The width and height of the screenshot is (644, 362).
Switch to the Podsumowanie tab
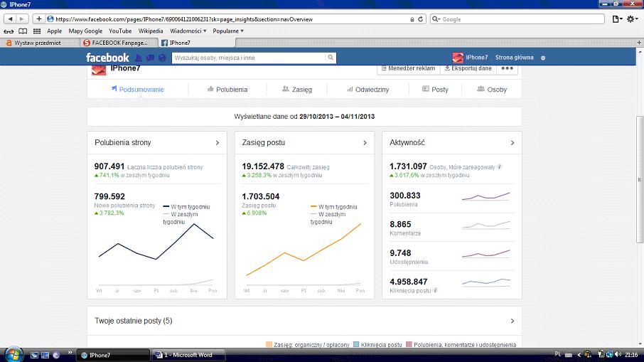pos(138,89)
